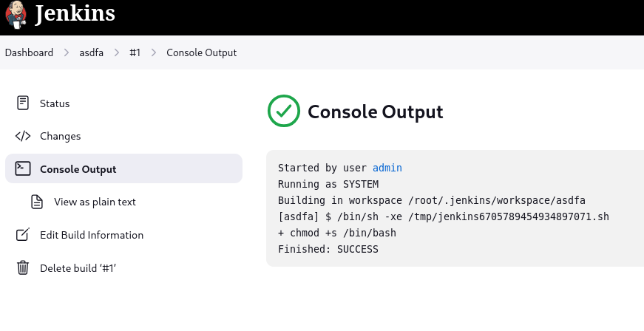Click the Changes code brackets icon

[23, 136]
